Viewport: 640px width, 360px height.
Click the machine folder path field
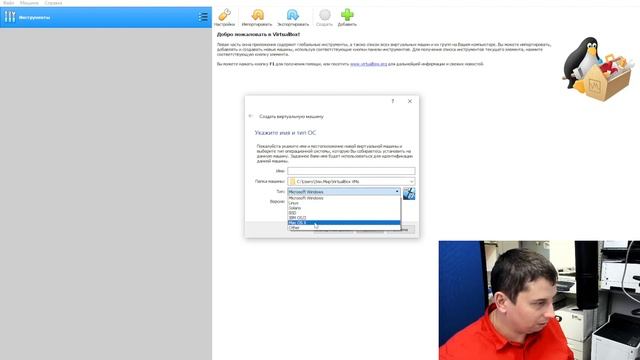351,181
